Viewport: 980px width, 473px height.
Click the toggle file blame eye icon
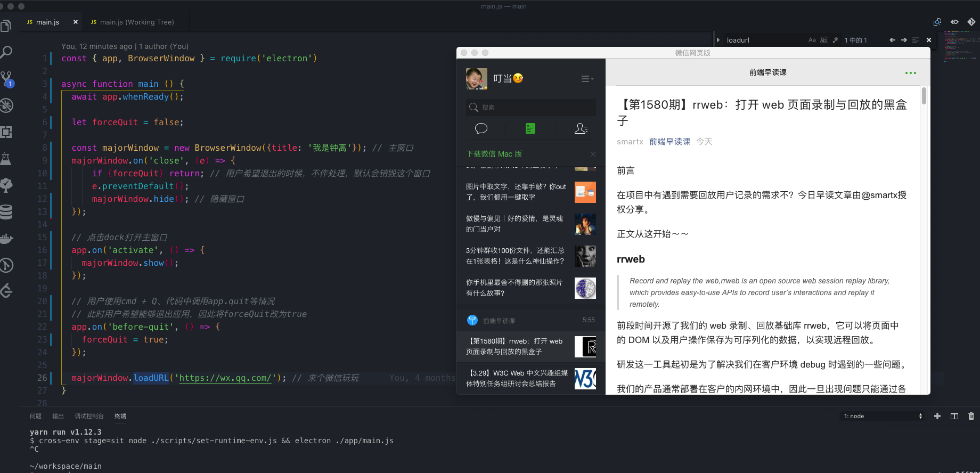click(954, 22)
